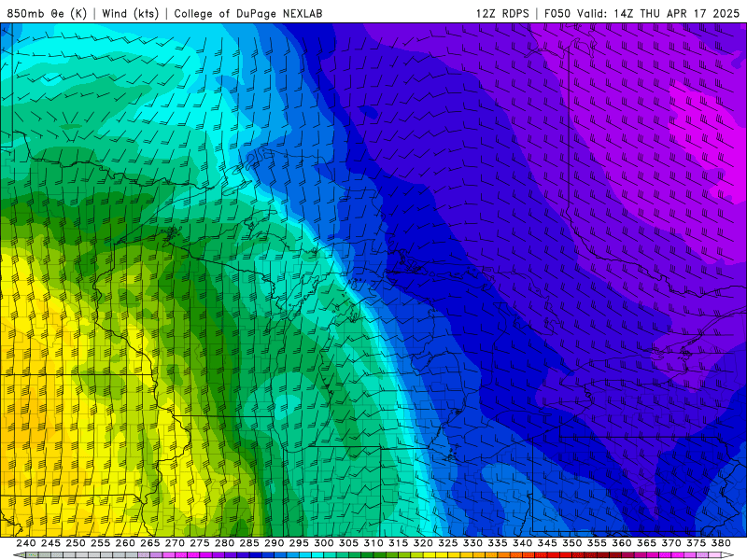
Task: Select the 375 value on color scale
Action: pyautogui.click(x=696, y=543)
